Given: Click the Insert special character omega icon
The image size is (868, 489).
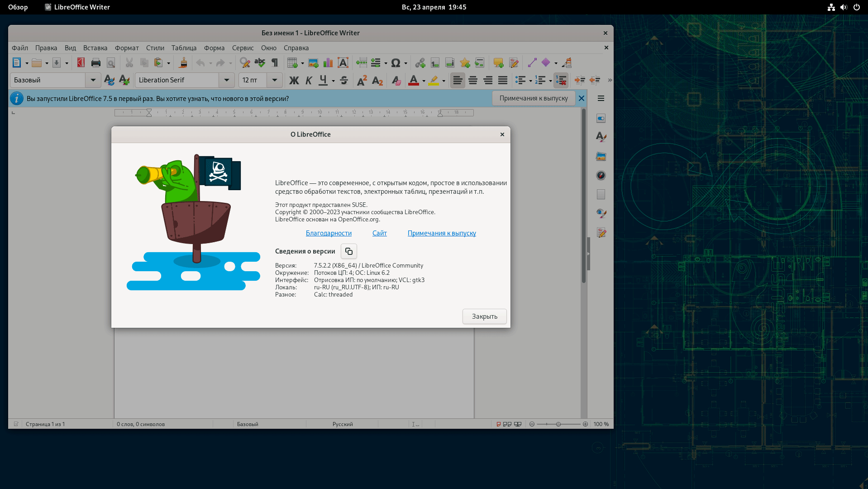Looking at the screenshot, I should point(396,63).
